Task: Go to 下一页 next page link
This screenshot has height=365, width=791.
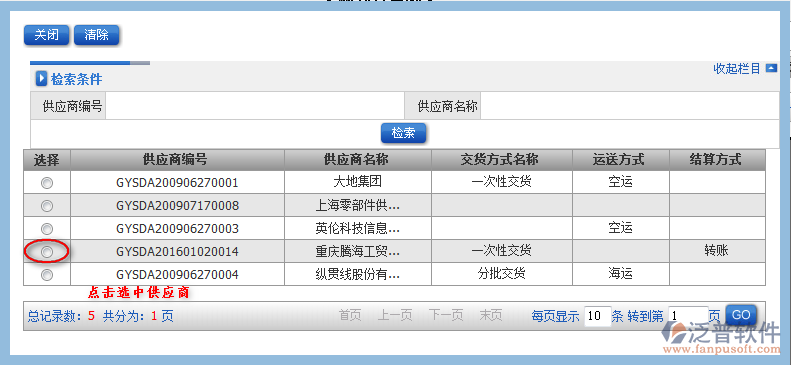Action: [446, 316]
